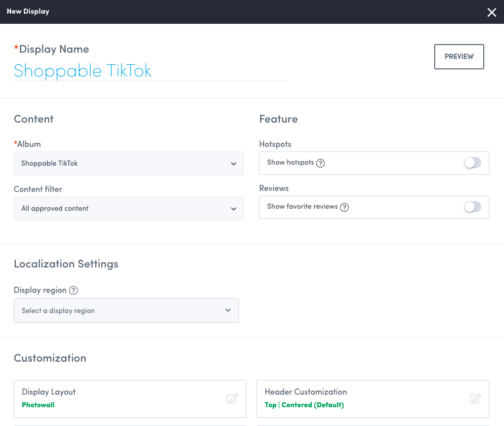Viewport: 504px width, 426px height.
Task: Click the edit pencil icon for Header Customization
Action: 475,399
